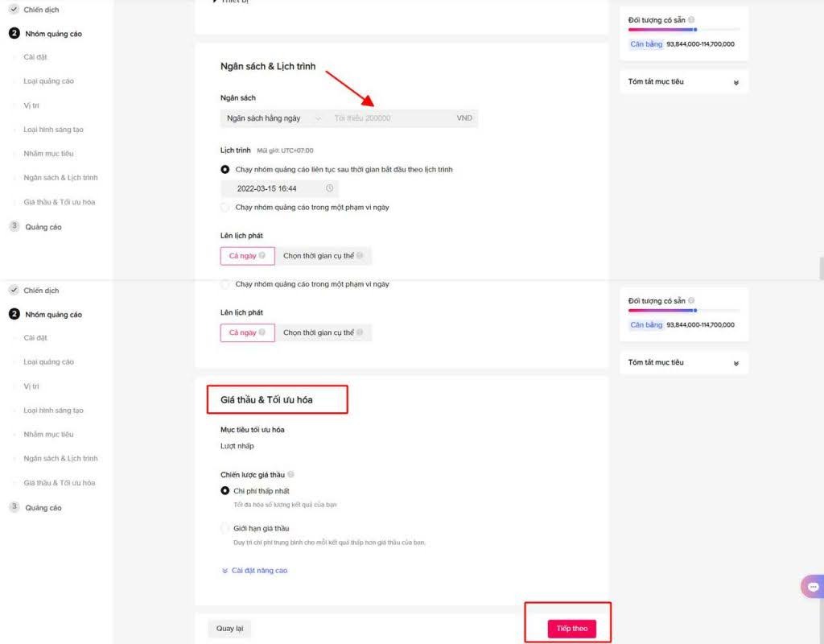Click the budget amount field showing Tối thiểu 200000
824x644 pixels.
[x=390, y=118]
